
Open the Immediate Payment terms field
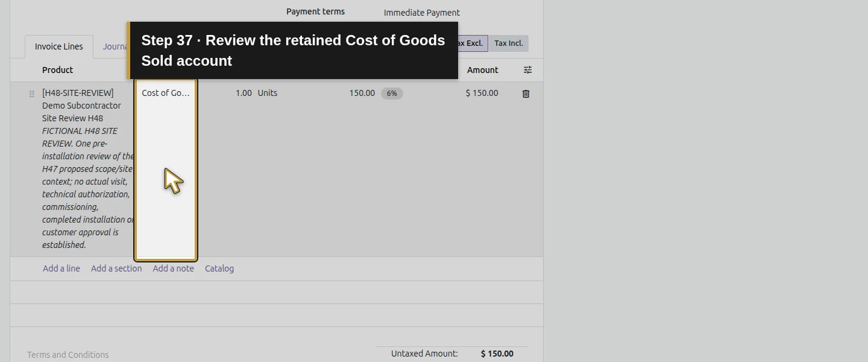click(x=422, y=13)
